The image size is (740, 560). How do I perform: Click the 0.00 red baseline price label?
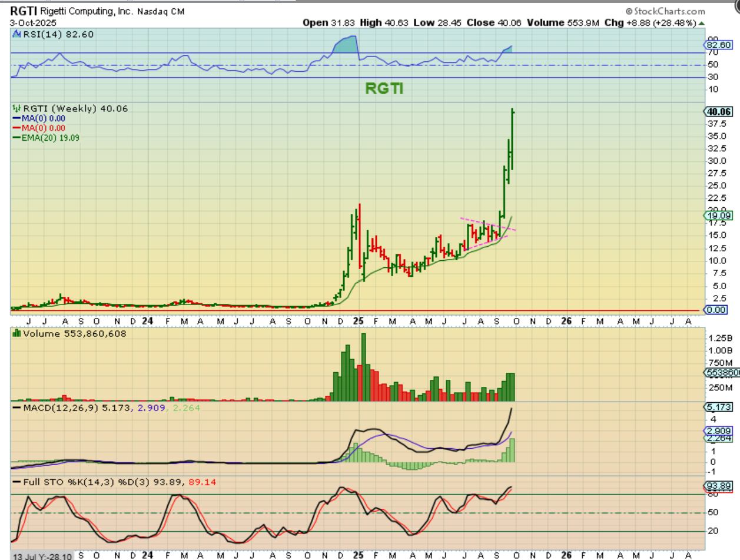tap(717, 310)
